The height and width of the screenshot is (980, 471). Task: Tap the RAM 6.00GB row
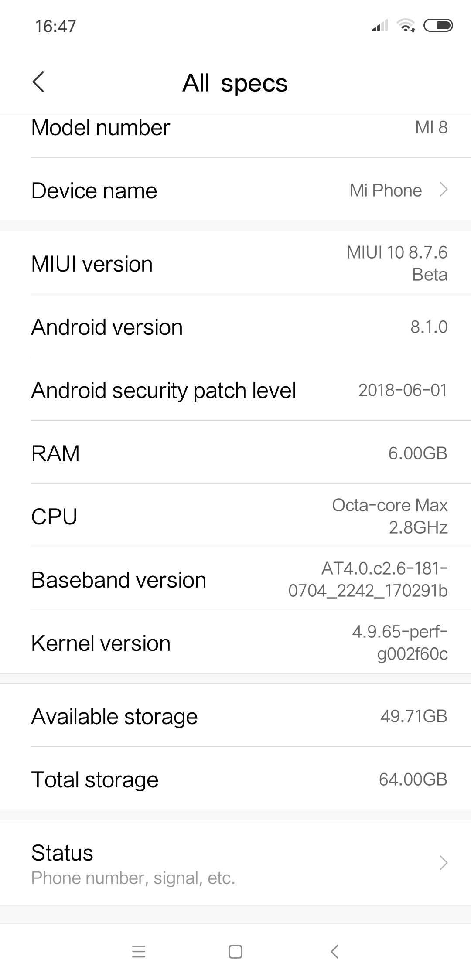(x=235, y=453)
